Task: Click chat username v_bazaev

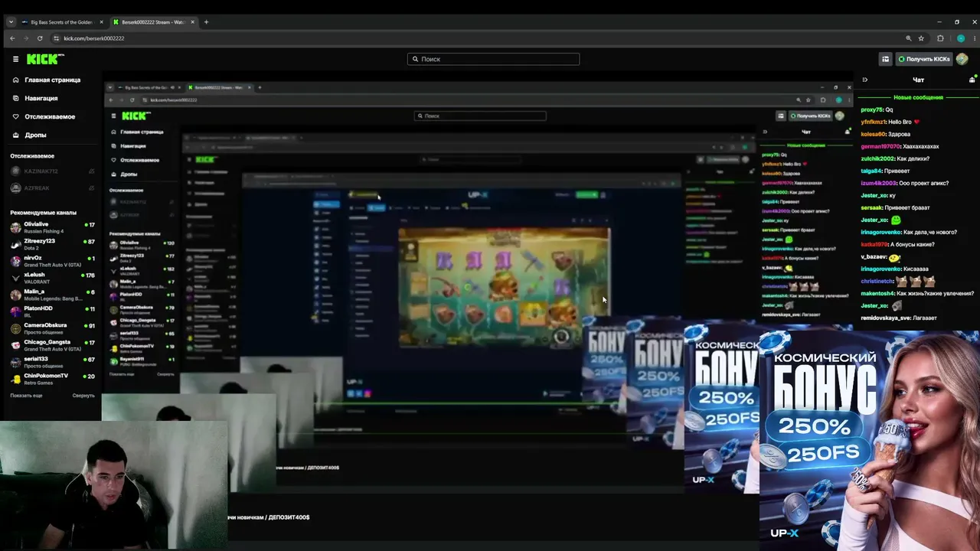Action: pyautogui.click(x=874, y=256)
